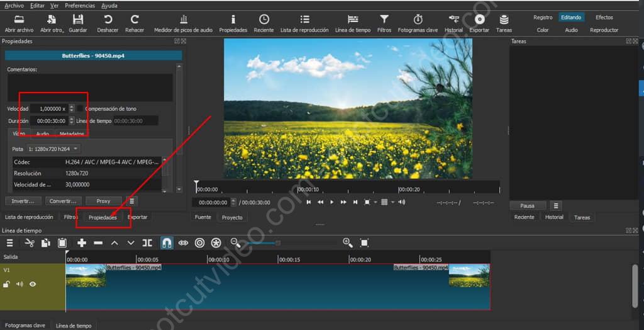644x330 pixels.
Task: Open Fotogramas clave toolbar icon
Action: (418, 24)
